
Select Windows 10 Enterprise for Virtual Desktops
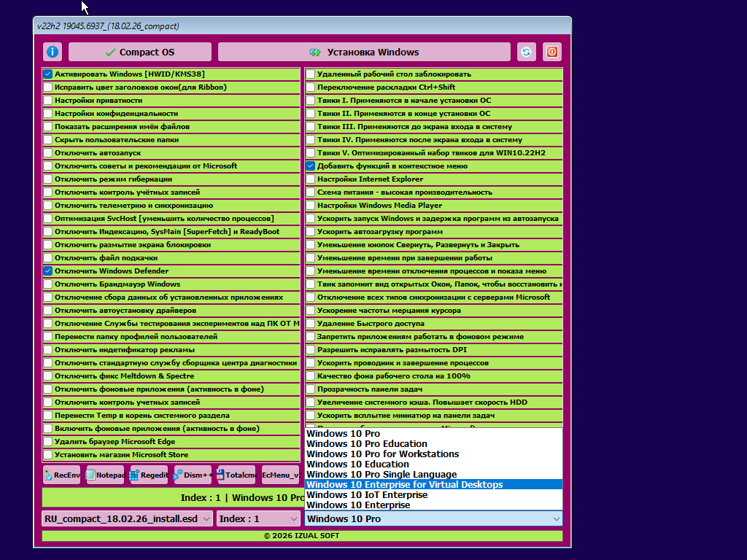tap(404, 485)
